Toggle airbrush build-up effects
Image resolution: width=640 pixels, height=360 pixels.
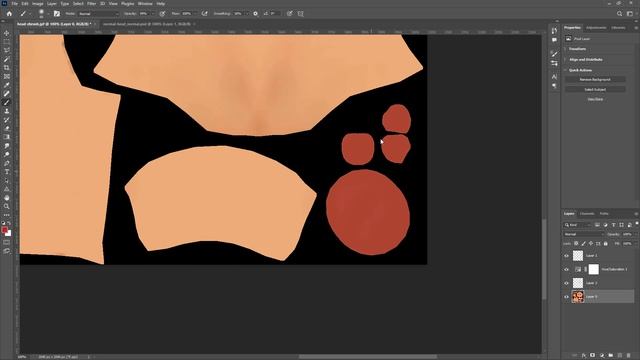click(x=204, y=13)
